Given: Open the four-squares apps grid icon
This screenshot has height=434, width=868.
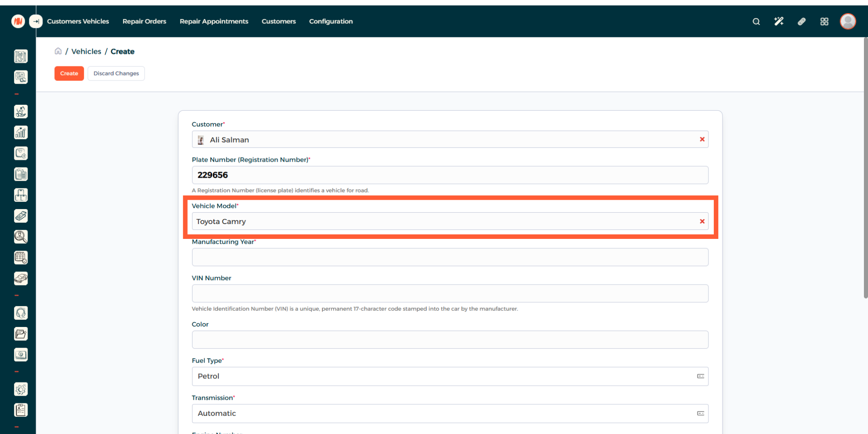Looking at the screenshot, I should click(x=824, y=21).
